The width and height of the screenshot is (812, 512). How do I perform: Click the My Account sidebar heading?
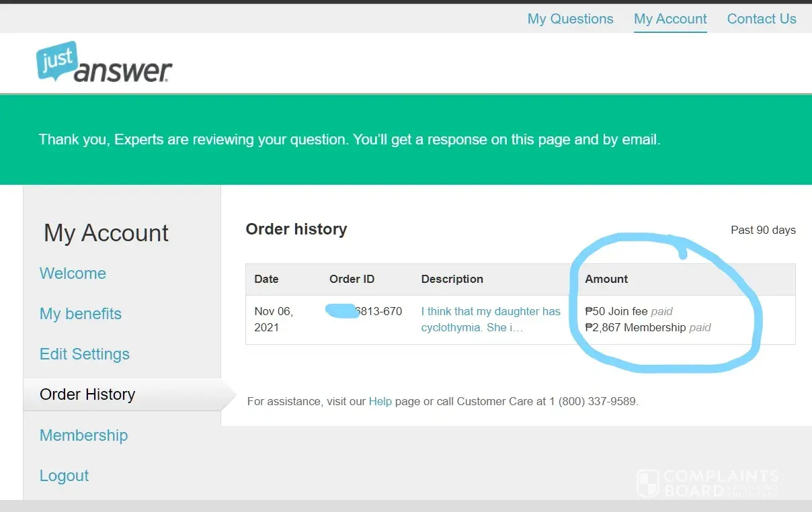pos(106,233)
